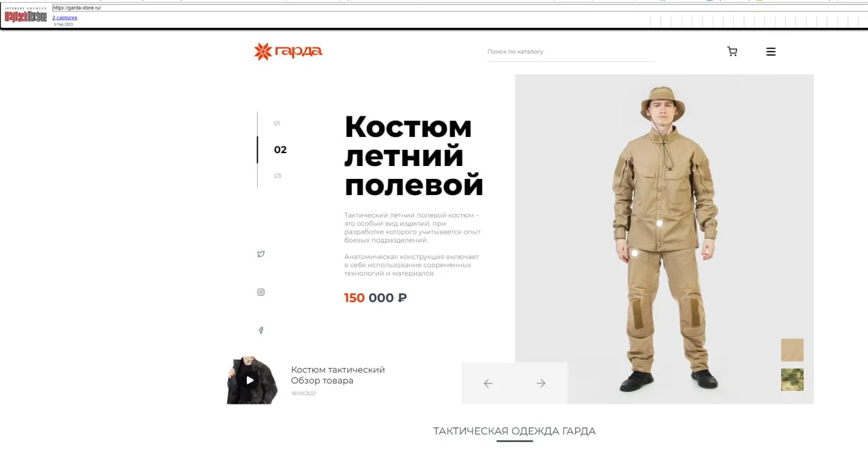The image size is (868, 454).
Task: Open the Костюм тактический Обзор товара link
Action: point(338,375)
